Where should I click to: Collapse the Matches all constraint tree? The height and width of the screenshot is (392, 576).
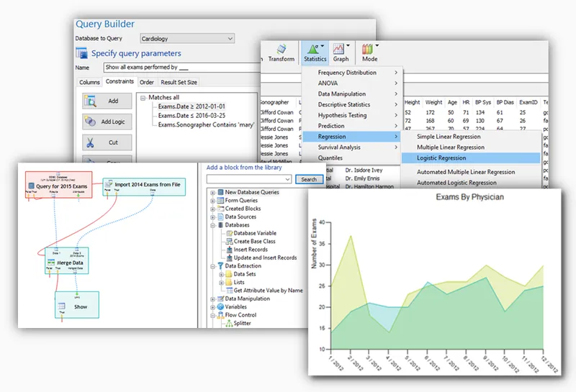click(x=143, y=98)
